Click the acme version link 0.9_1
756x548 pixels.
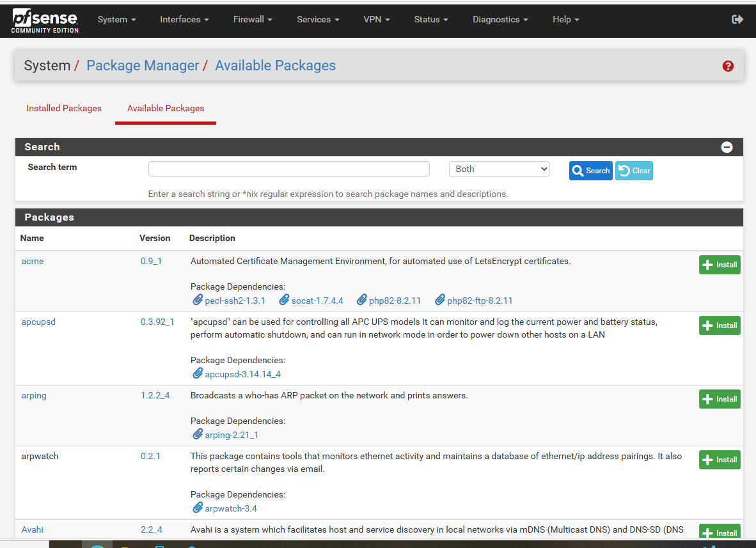tap(152, 262)
